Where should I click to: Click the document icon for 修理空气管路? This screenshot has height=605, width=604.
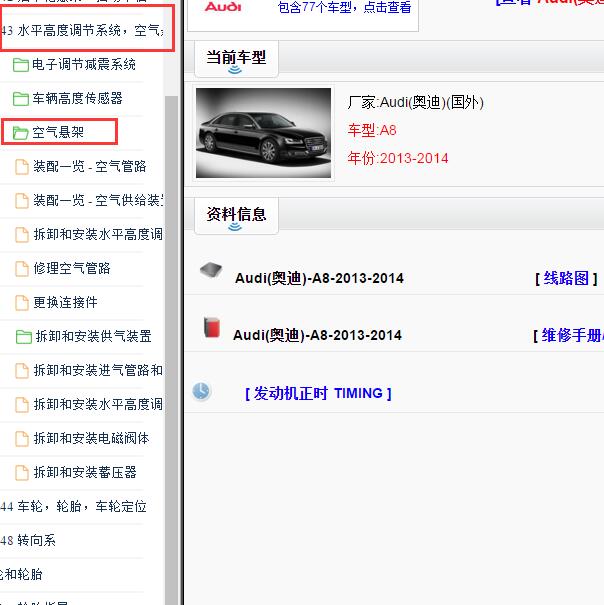[x=22, y=269]
